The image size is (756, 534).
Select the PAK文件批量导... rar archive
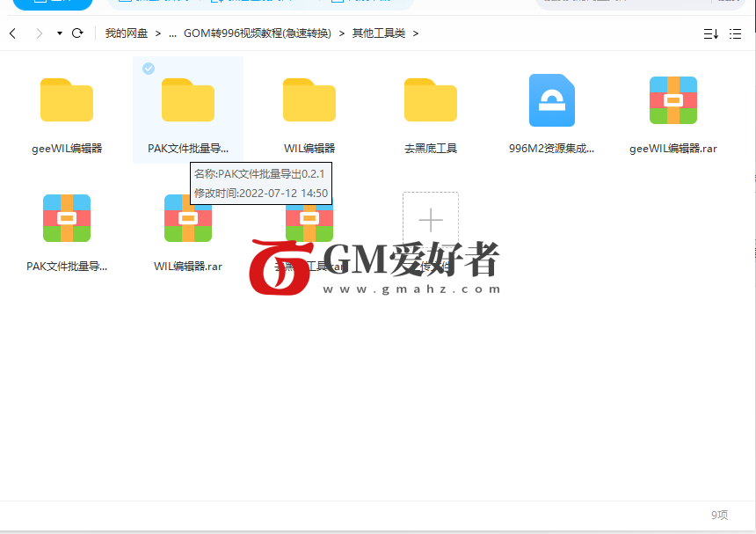pyautogui.click(x=67, y=218)
